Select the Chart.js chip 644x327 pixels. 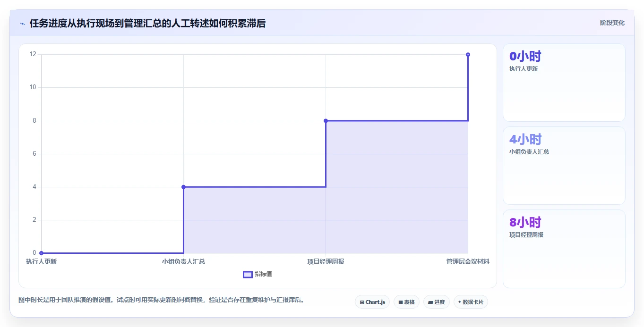(372, 302)
